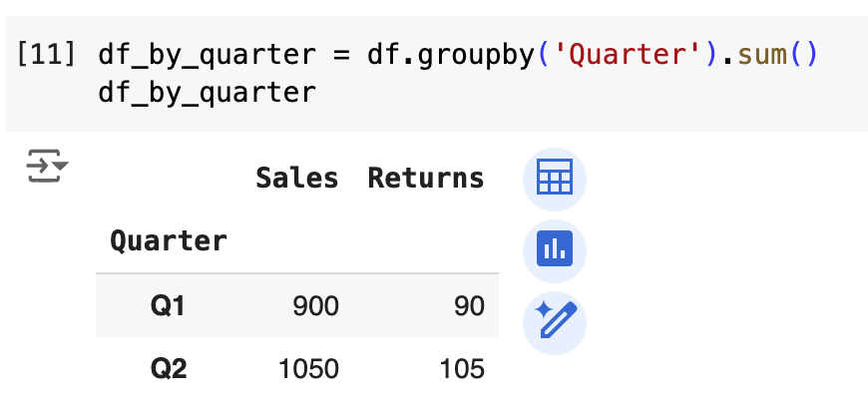Click the Sales column header
This screenshot has height=413, width=868.
[296, 179]
